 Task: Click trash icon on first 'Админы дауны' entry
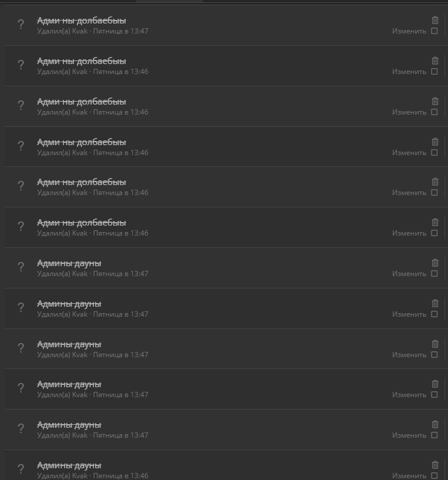click(x=435, y=263)
